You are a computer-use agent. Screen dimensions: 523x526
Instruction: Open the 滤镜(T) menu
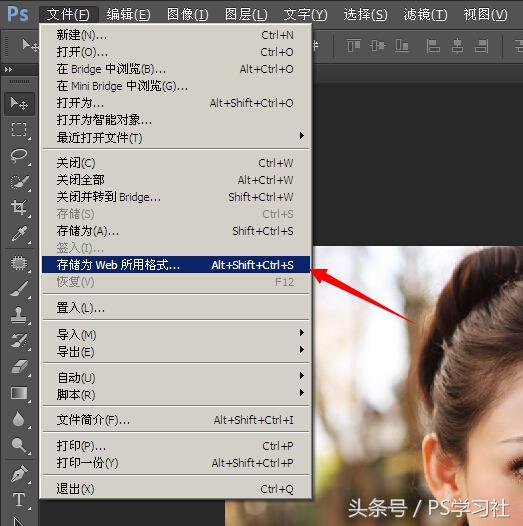pos(425,14)
